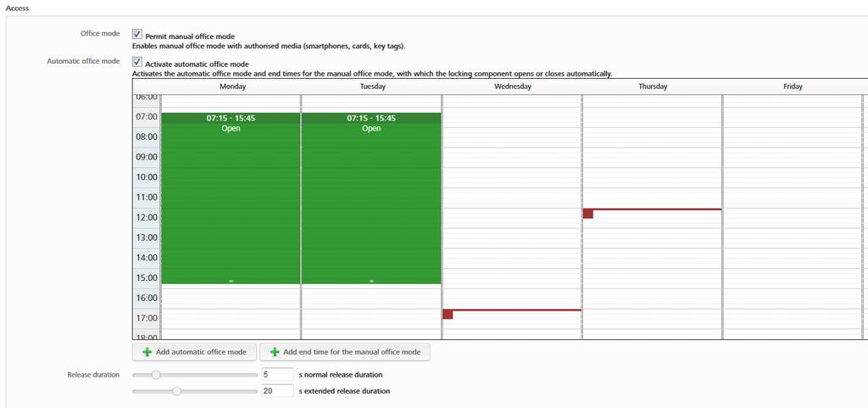Viewport: 868px width, 408px height.
Task: Click Add automatic office mode button
Action: click(x=194, y=352)
